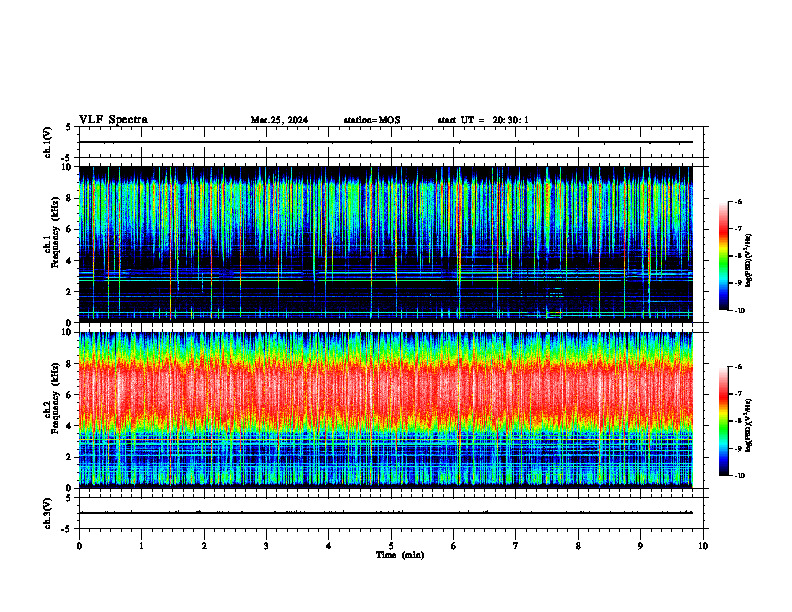Click the ch.1 colorbar log(PSD) label
792x612 pixels.
click(749, 261)
